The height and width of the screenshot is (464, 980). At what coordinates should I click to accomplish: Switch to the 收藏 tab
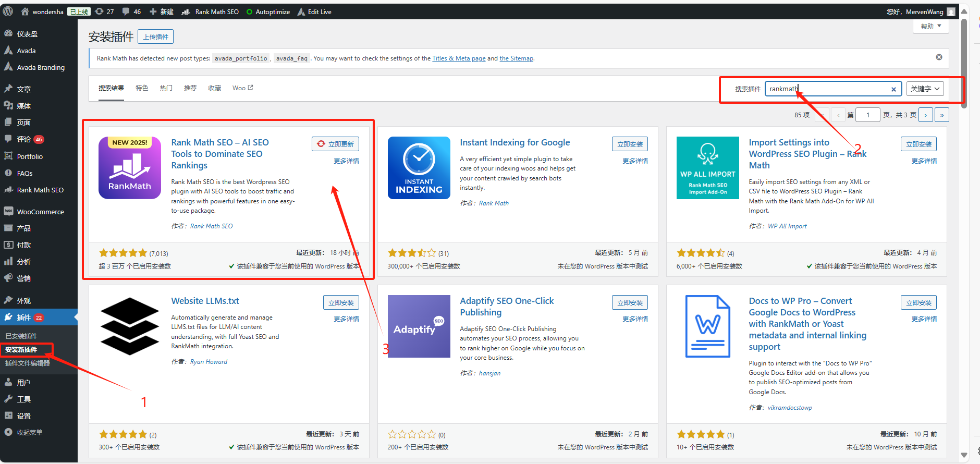(215, 88)
